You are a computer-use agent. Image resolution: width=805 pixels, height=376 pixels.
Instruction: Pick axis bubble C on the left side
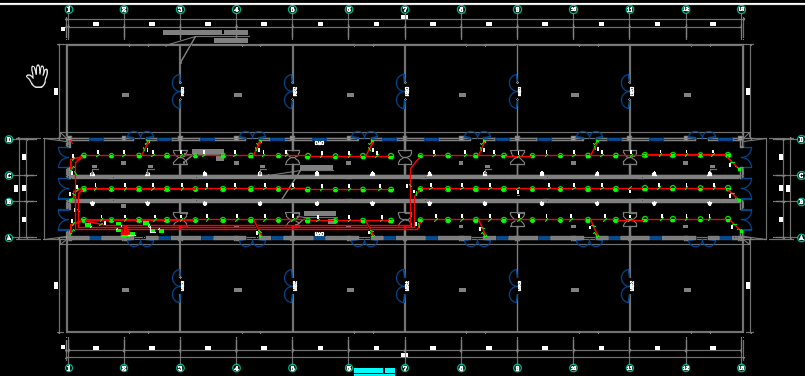pos(9,176)
